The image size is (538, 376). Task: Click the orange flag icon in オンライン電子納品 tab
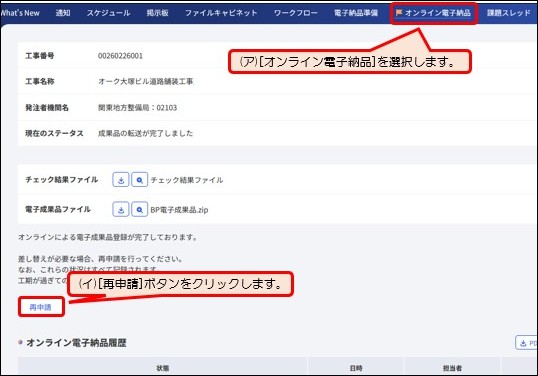pos(399,13)
